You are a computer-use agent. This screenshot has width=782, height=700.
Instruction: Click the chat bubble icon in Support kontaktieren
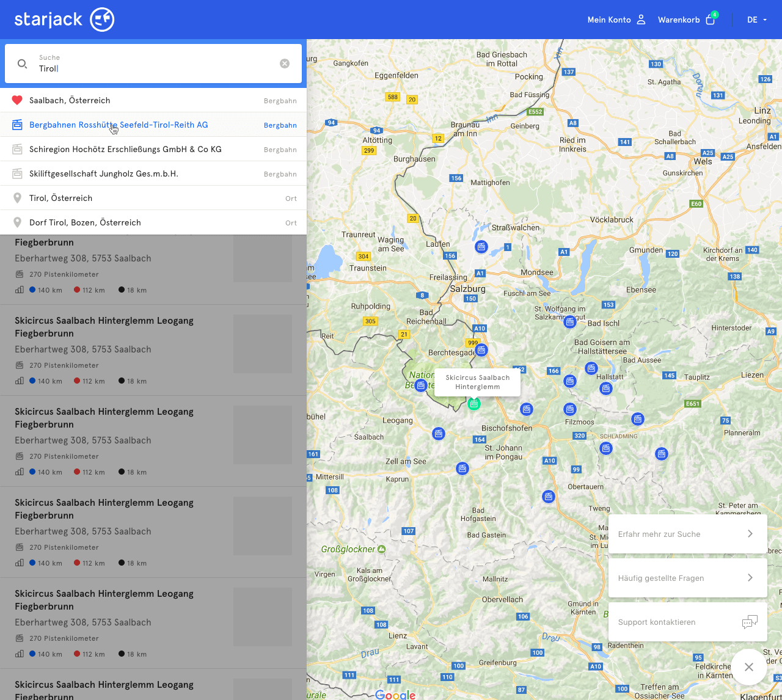pos(750,622)
